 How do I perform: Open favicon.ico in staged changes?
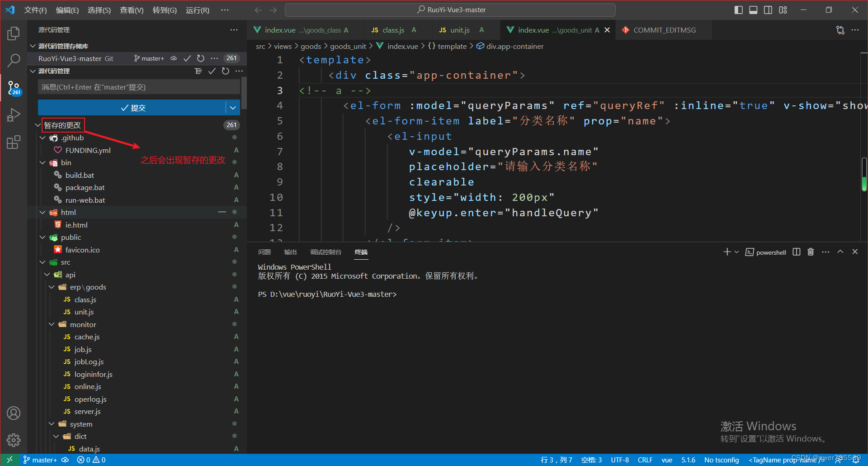82,250
